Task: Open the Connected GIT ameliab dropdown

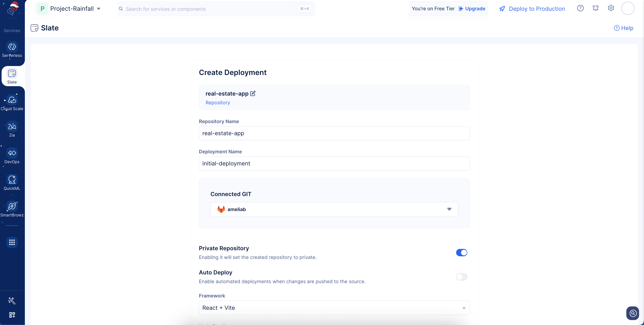Action: (x=334, y=209)
